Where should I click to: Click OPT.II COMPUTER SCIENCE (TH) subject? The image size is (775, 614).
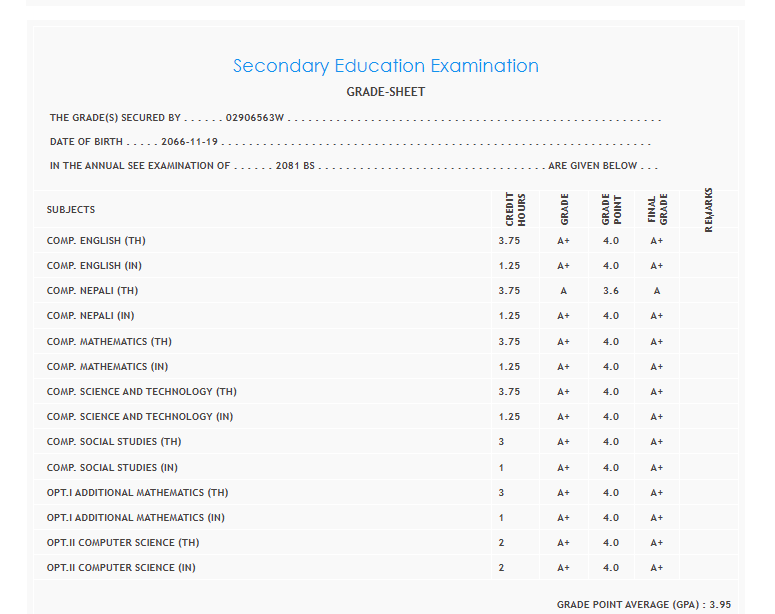coord(123,543)
